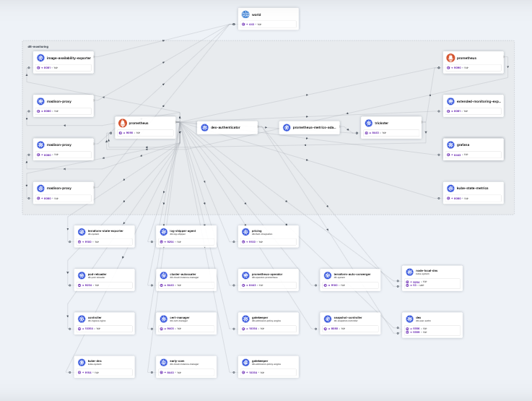Click the terraform-state-exporter icon
This screenshot has height=401, width=532.
[82, 232]
